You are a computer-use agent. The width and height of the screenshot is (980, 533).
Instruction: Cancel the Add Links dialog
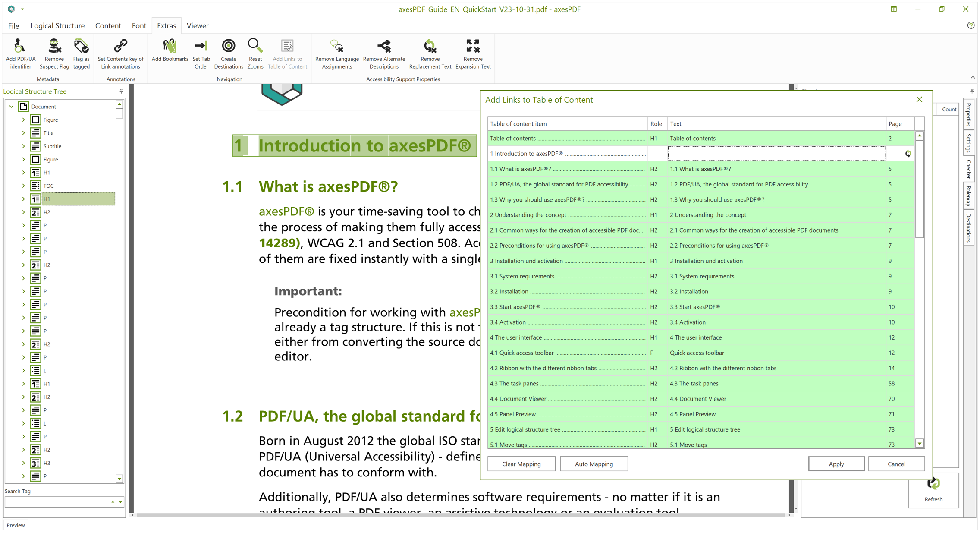pos(896,464)
